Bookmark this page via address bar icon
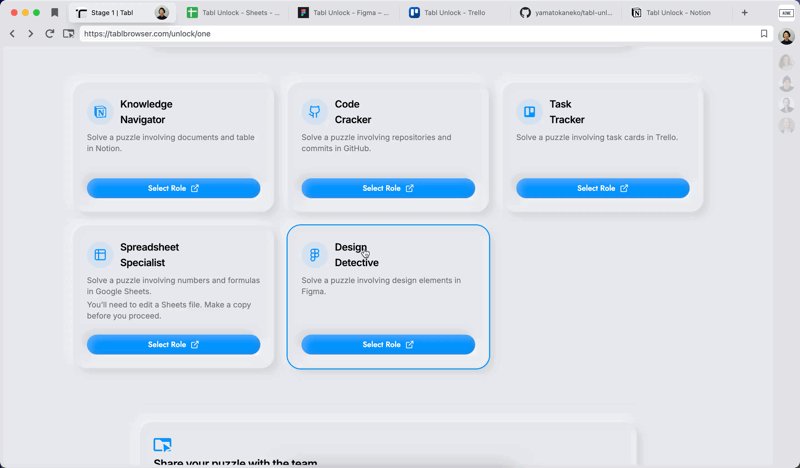This screenshot has height=468, width=800. point(764,34)
